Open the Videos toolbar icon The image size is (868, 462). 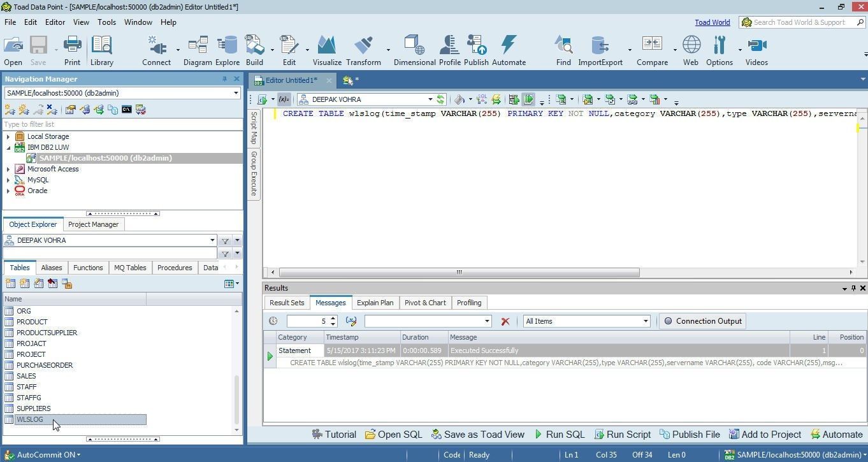click(x=756, y=51)
